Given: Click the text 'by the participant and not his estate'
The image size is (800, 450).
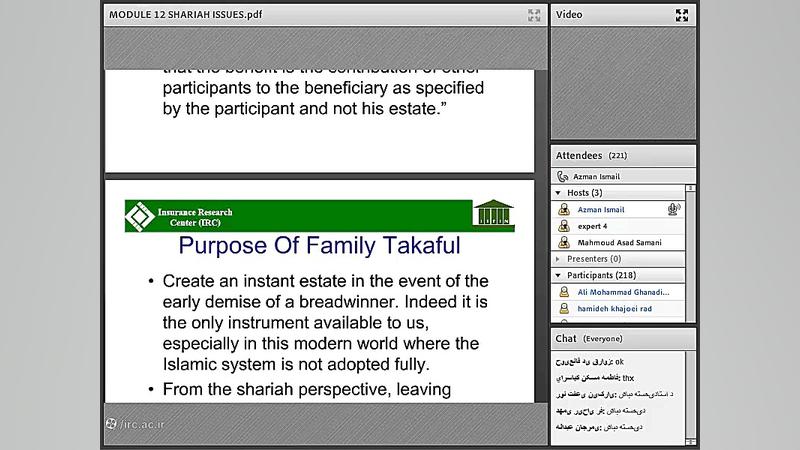Looking at the screenshot, I should pyautogui.click(x=305, y=109).
